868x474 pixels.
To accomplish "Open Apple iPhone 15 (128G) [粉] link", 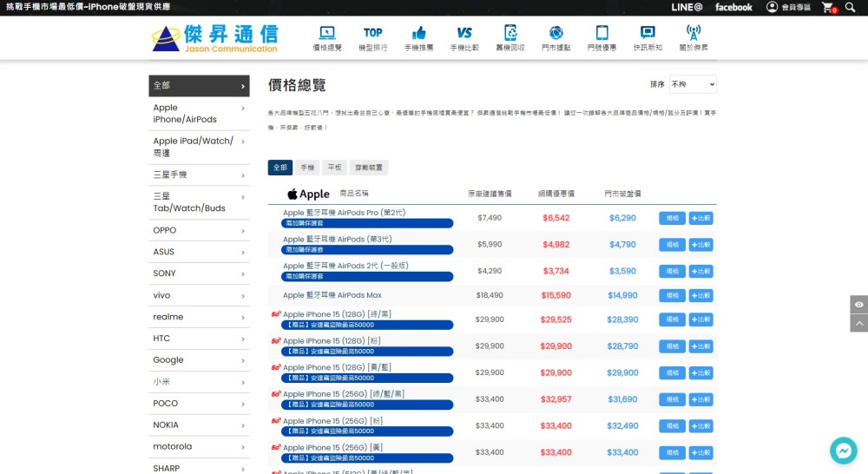I will (x=332, y=341).
